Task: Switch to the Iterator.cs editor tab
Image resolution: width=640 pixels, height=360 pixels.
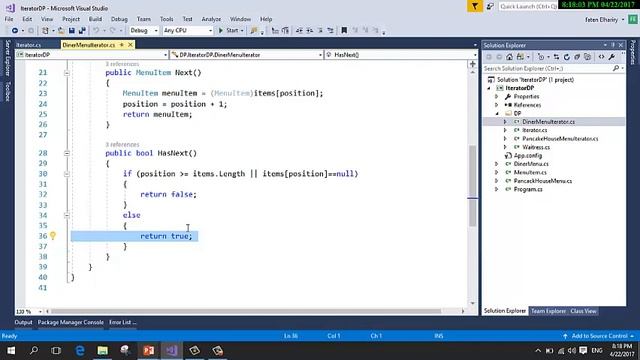Action: (29, 45)
